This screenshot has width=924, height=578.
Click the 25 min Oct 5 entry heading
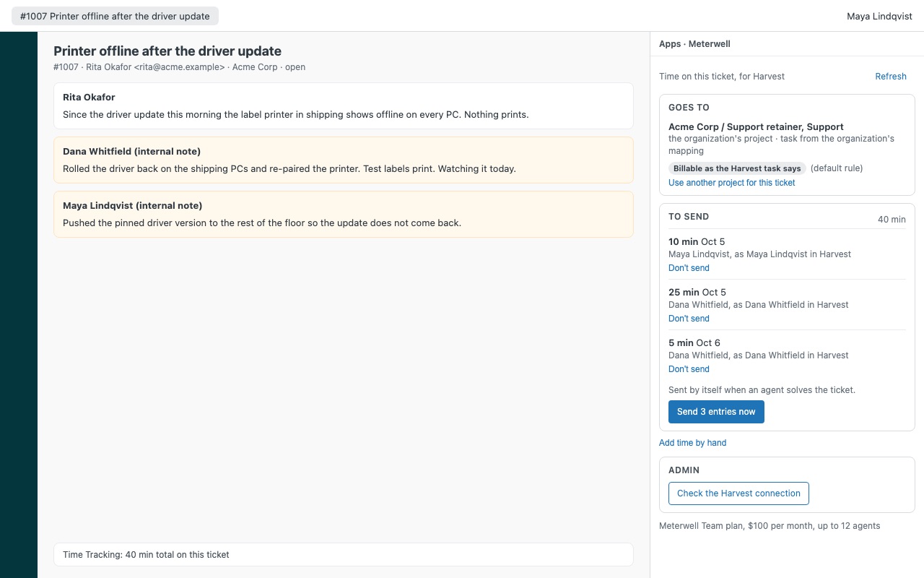697,293
